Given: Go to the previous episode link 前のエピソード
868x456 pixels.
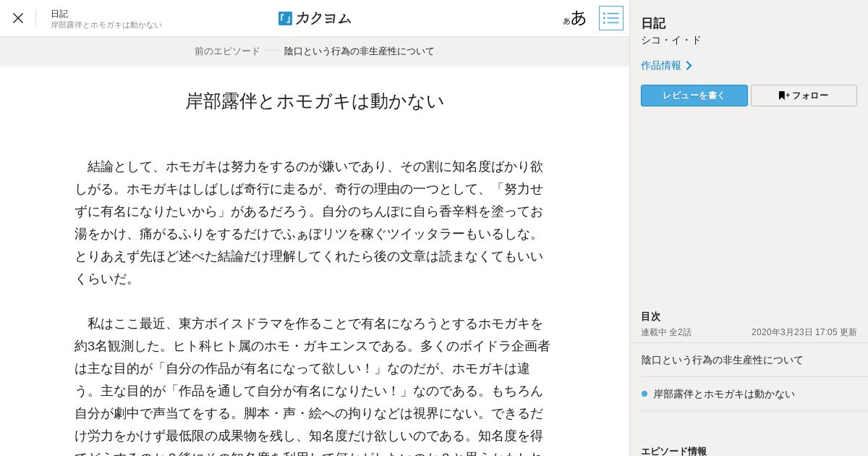Looking at the screenshot, I should 315,51.
